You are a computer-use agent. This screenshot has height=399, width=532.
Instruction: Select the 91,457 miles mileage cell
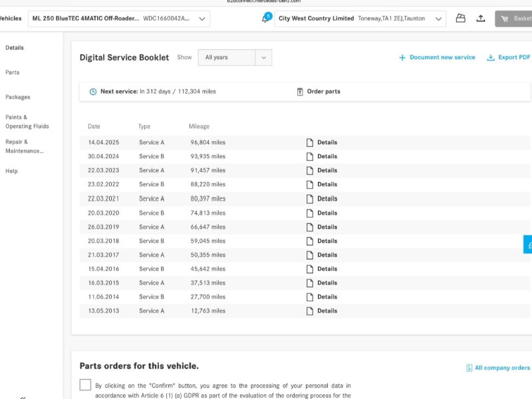tap(208, 170)
